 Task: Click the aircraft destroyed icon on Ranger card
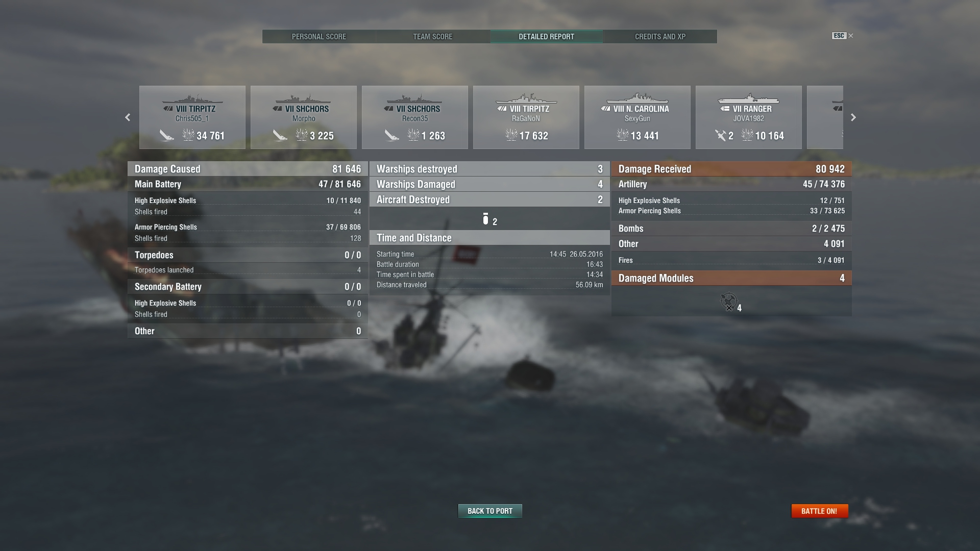[x=720, y=135]
